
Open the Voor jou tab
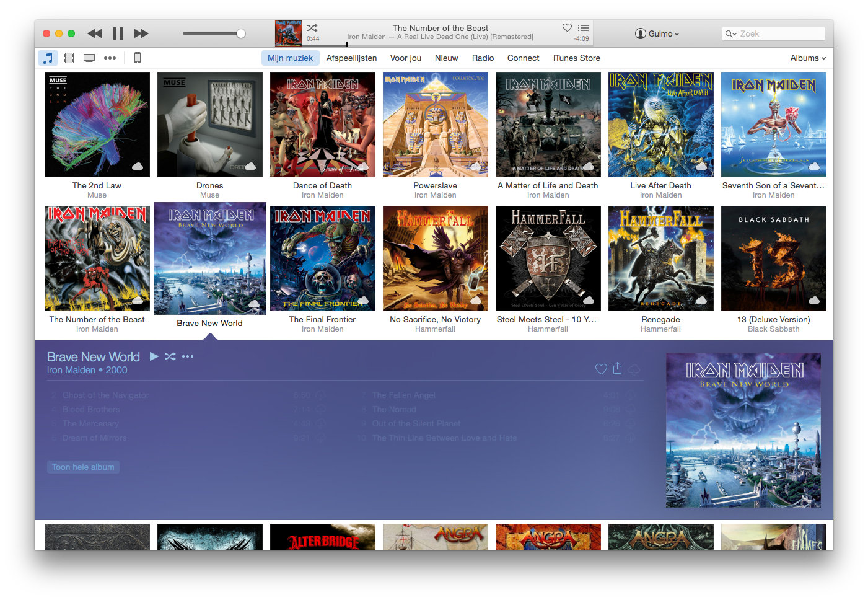point(406,58)
